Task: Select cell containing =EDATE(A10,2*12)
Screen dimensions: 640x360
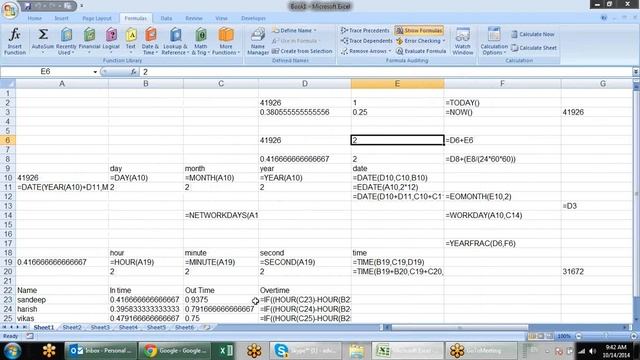Action: 398,187
